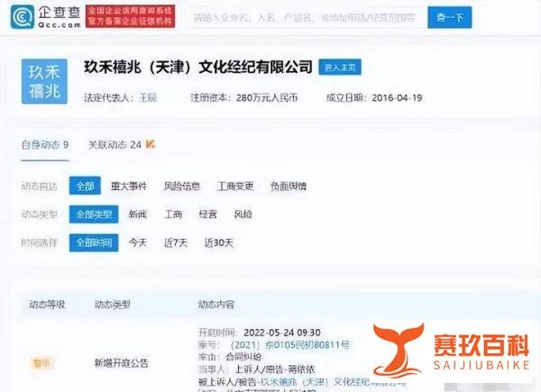Click the 查一下 search button

450,17
